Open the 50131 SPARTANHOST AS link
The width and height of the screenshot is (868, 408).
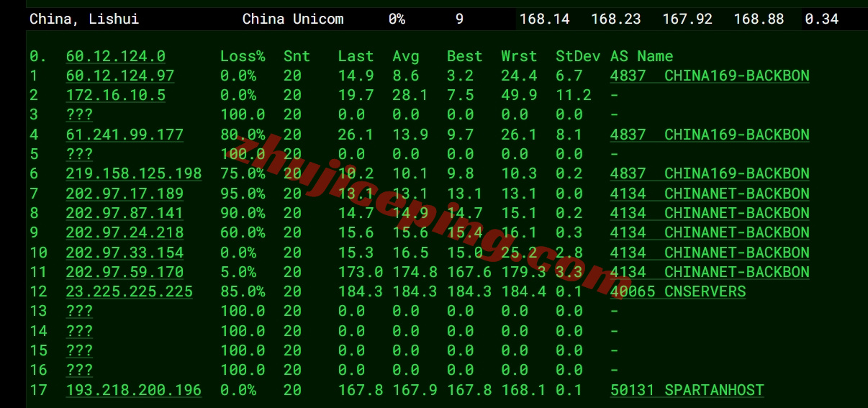(687, 390)
